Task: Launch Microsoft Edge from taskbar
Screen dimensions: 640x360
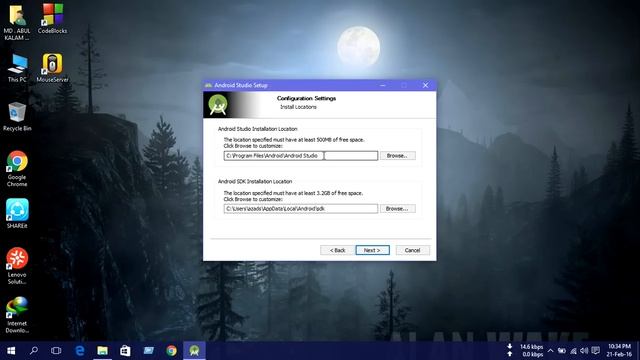Action: 80,351
